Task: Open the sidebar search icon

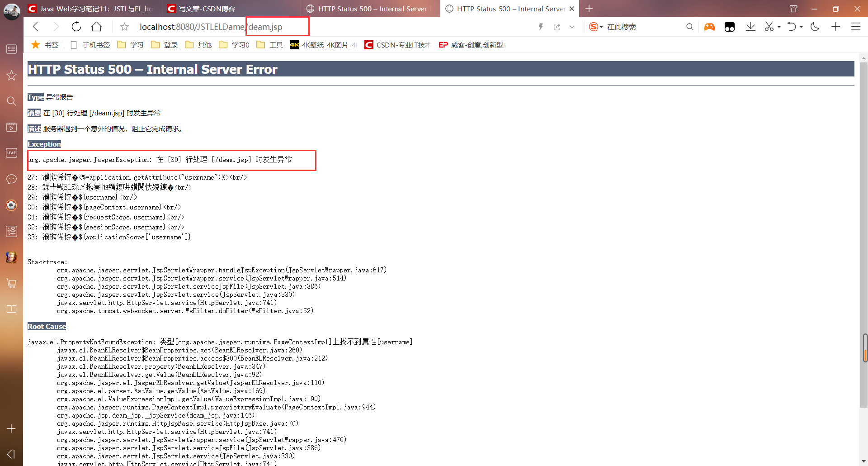Action: coord(12,101)
